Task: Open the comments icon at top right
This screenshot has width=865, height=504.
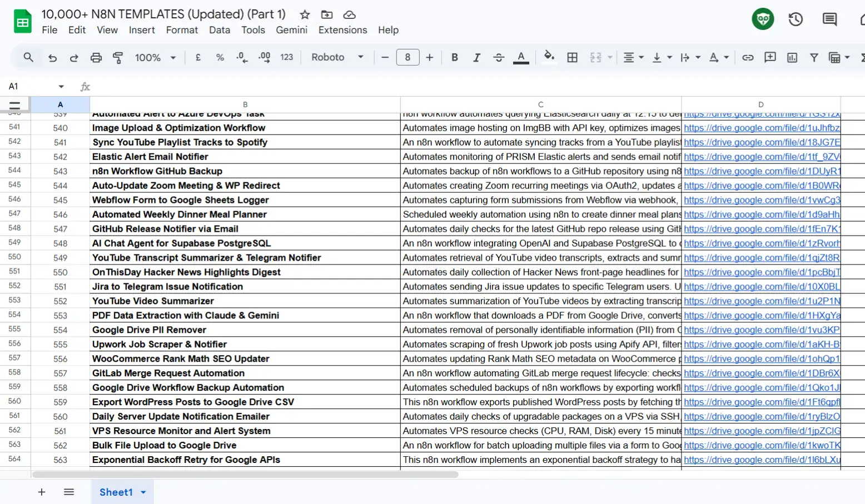Action: (829, 19)
